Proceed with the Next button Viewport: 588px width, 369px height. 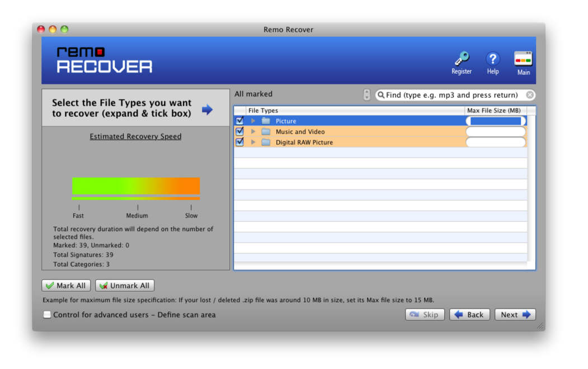click(x=515, y=315)
